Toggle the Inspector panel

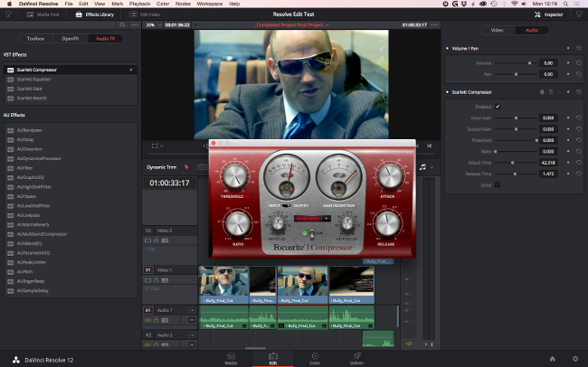548,14
